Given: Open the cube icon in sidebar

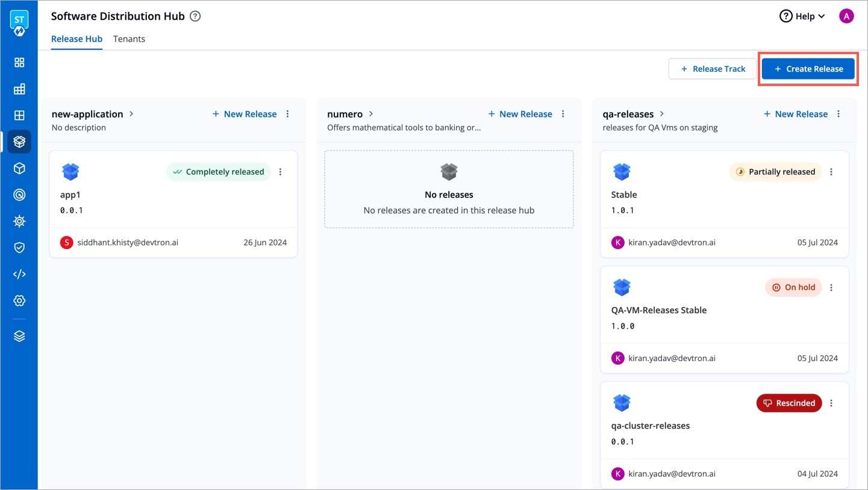Looking at the screenshot, I should tap(19, 169).
